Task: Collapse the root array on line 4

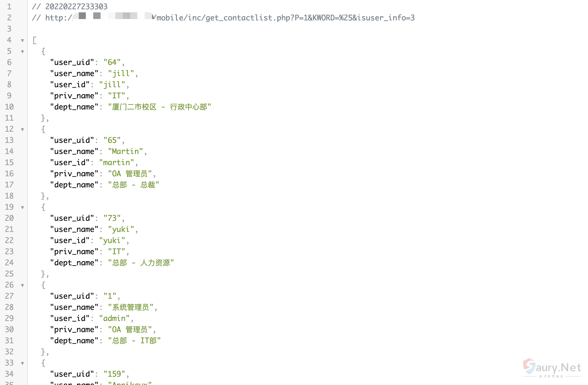Action: point(22,40)
